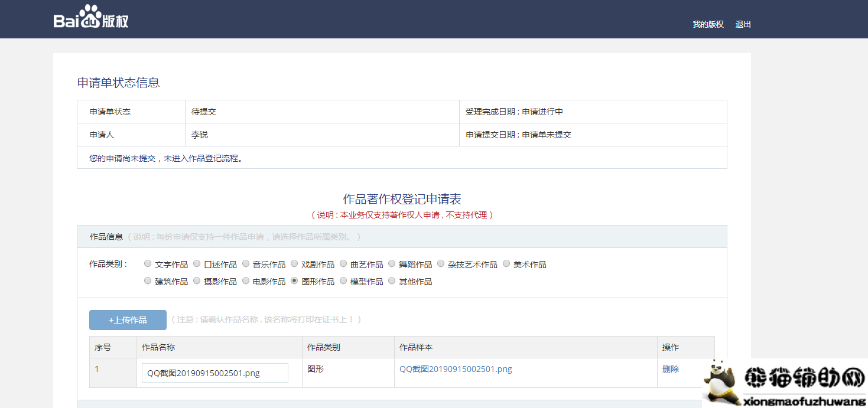Pick the 曲艺作品 category
Screen dimensions: 868x408
(x=343, y=263)
